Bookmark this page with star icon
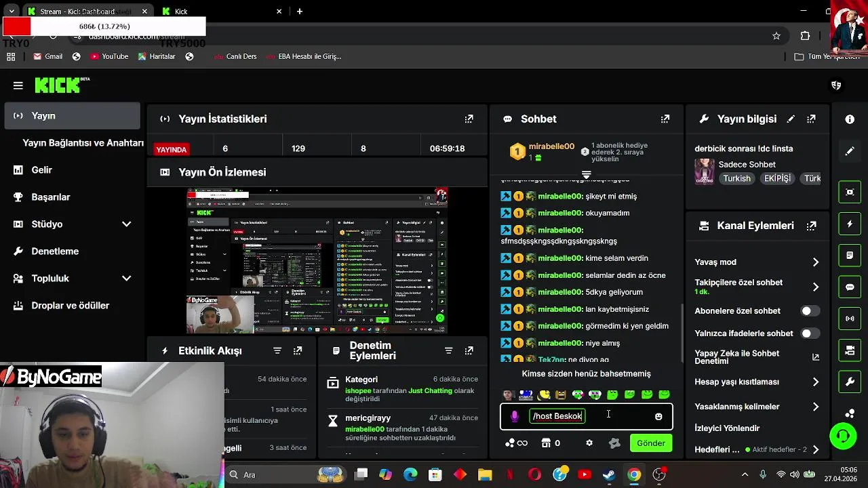The width and height of the screenshot is (868, 488). (x=776, y=36)
